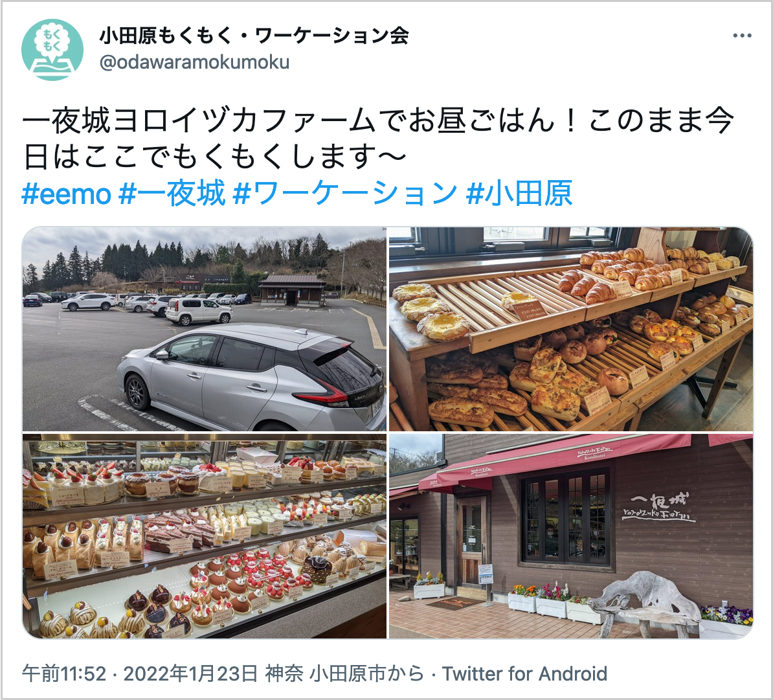Open the #eemo hashtag
Screen dimensions: 773x700
pos(67,193)
